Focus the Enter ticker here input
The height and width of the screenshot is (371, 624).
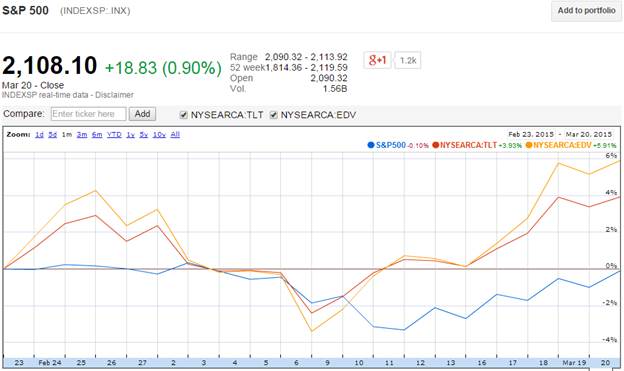tap(88, 114)
